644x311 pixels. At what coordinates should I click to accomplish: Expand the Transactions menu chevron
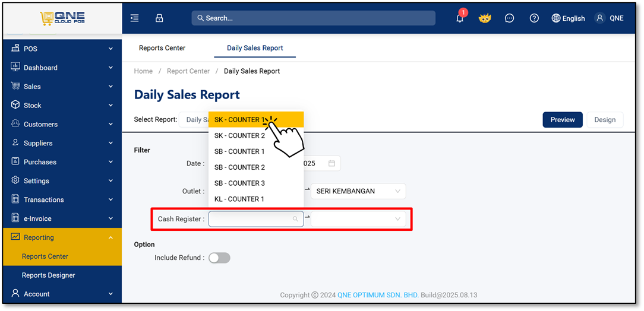(x=111, y=200)
